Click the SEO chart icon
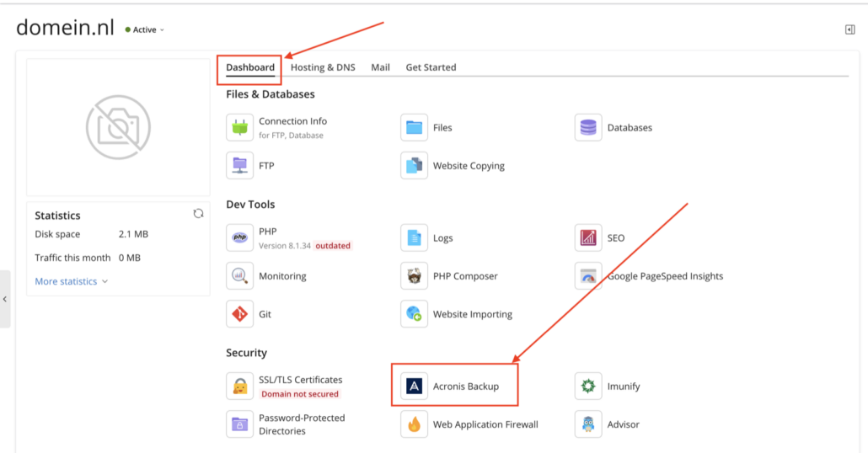Image resolution: width=868 pixels, height=453 pixels. click(x=588, y=237)
